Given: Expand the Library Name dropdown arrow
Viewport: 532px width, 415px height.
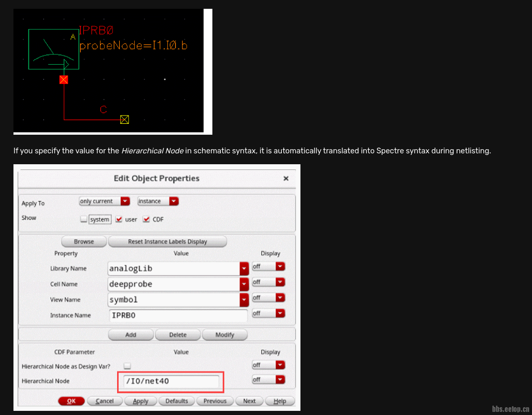Looking at the screenshot, I should point(244,269).
